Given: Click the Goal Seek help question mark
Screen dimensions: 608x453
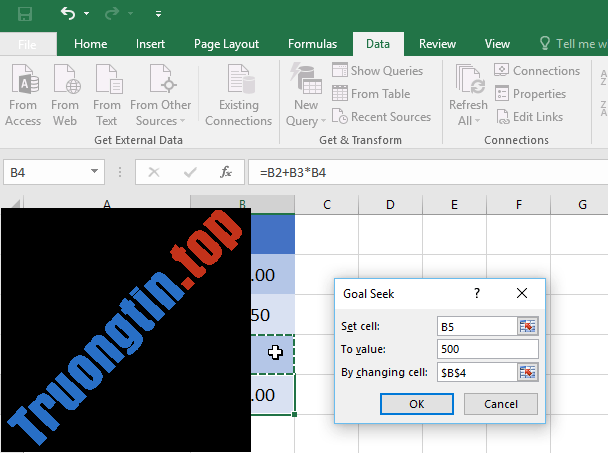Looking at the screenshot, I should [477, 293].
